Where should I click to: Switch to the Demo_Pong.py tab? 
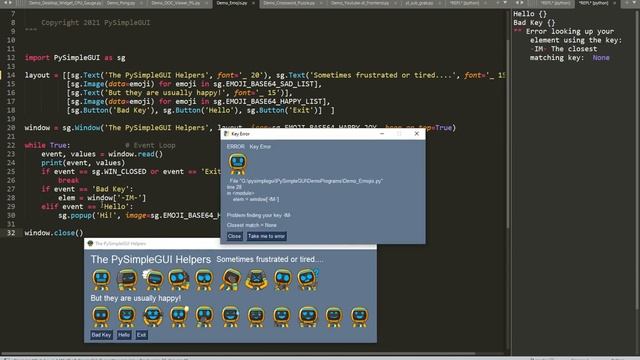pyautogui.click(x=121, y=3)
